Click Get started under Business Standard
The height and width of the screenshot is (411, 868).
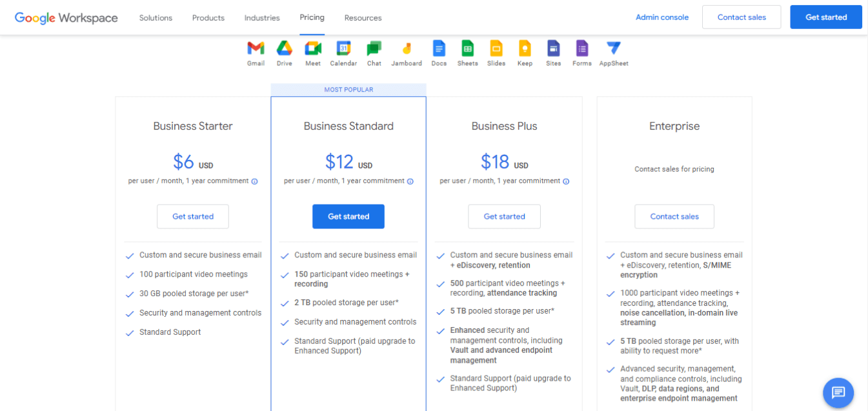coord(348,217)
